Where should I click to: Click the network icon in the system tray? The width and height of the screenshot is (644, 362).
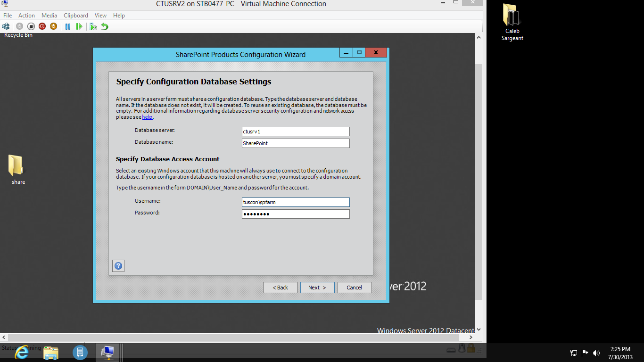click(574, 353)
